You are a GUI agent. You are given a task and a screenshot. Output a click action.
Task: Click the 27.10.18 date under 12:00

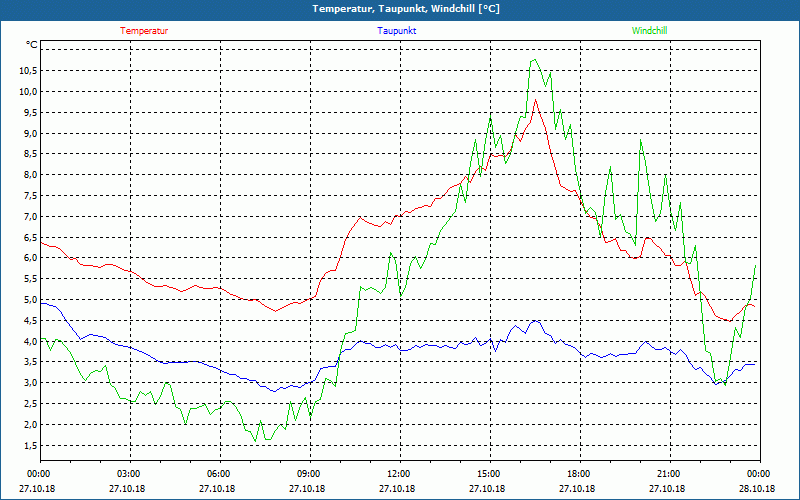pos(397,489)
